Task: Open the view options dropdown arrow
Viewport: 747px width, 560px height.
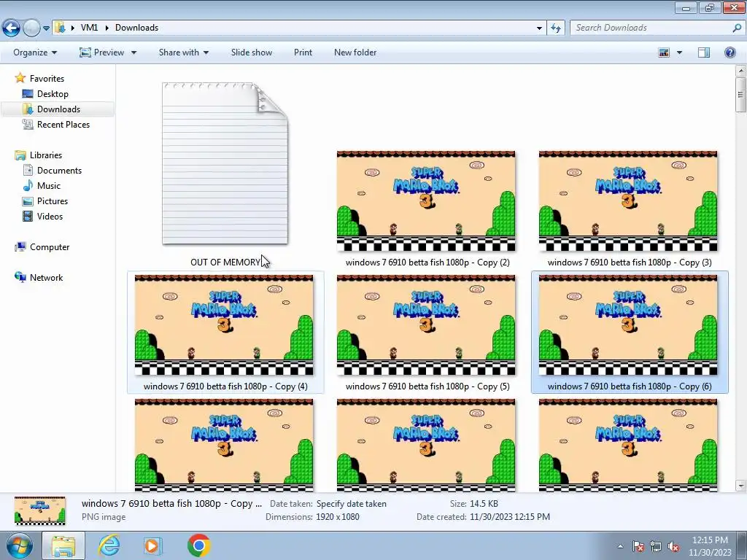Action: click(x=679, y=52)
